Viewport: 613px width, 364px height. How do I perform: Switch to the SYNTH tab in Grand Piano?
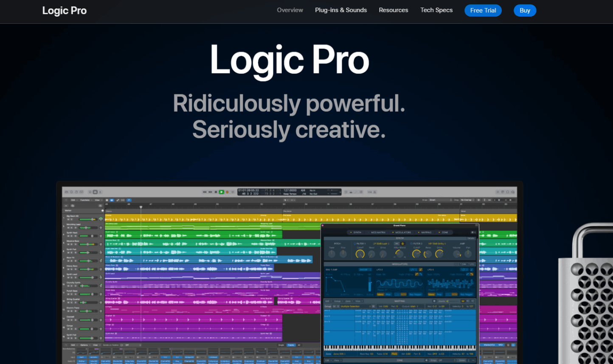click(357, 232)
